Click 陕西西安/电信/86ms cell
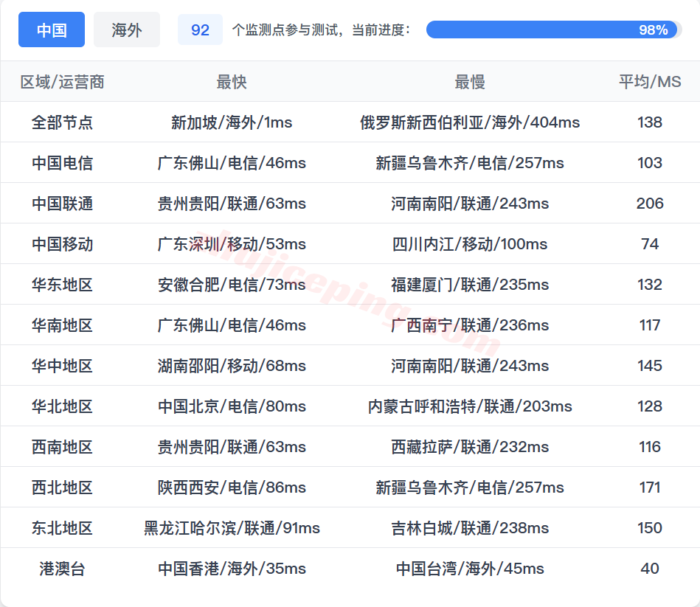This screenshot has height=607, width=700. 232,488
